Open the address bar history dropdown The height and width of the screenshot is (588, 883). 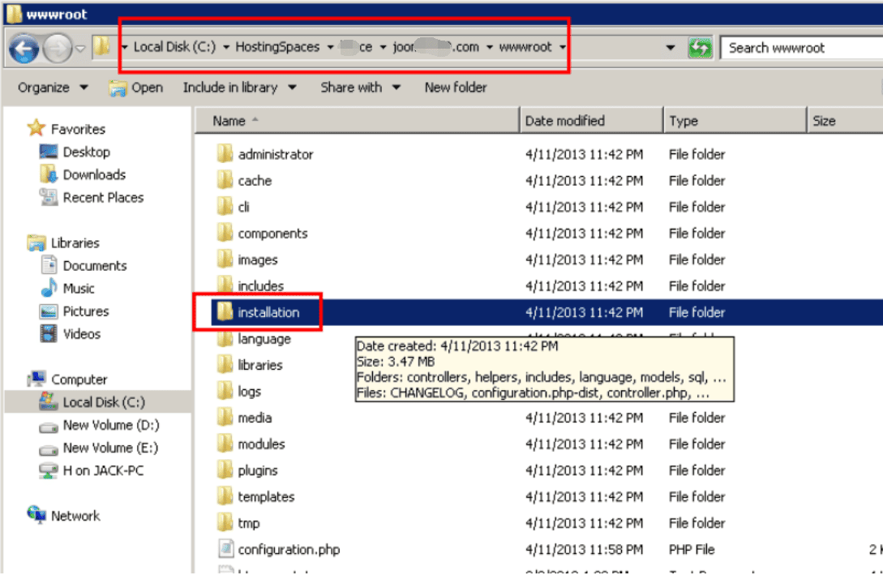tap(670, 48)
